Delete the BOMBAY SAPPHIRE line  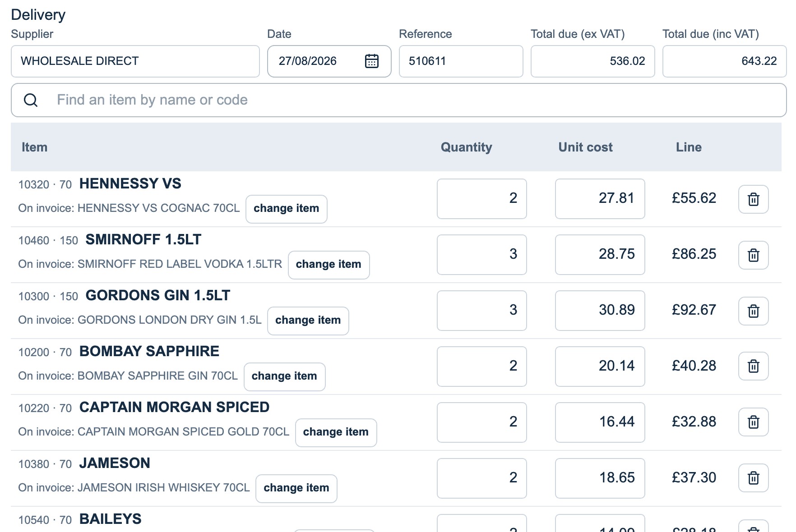click(x=753, y=366)
